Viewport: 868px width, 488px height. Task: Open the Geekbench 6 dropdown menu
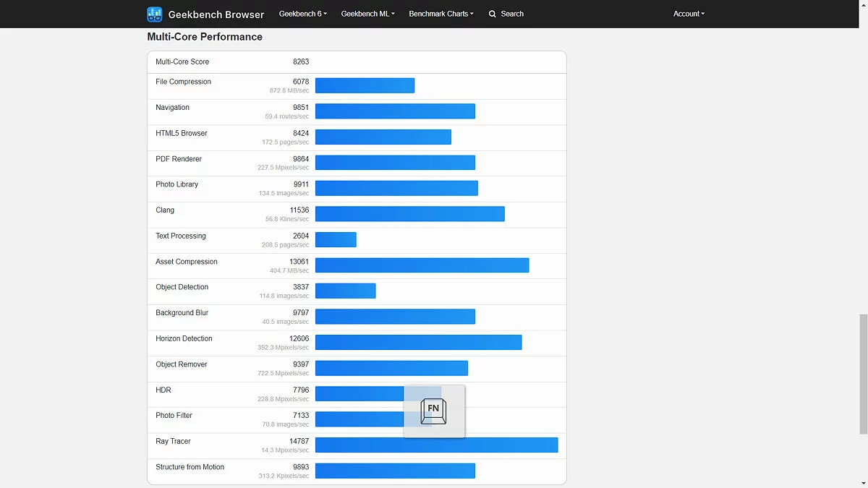coord(302,14)
